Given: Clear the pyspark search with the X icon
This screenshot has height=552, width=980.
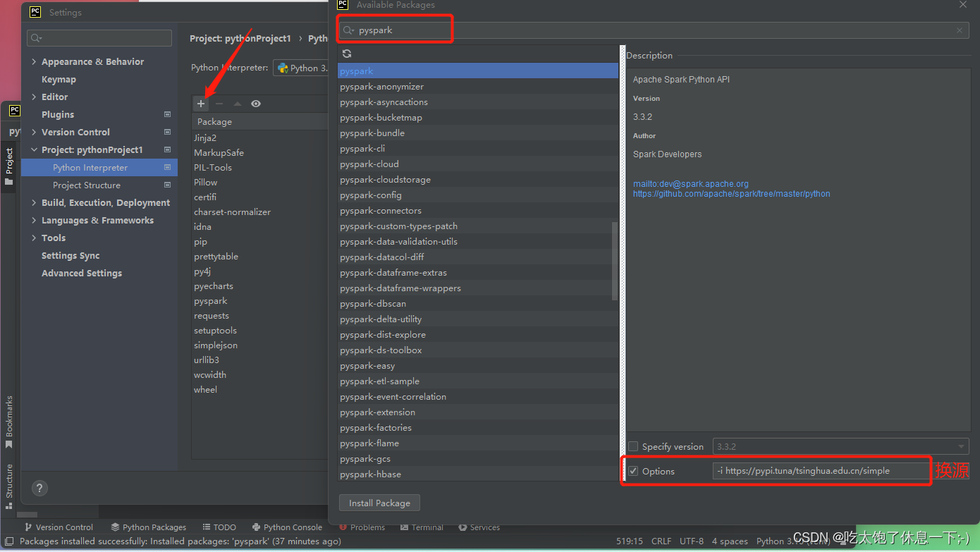Looking at the screenshot, I should point(960,30).
